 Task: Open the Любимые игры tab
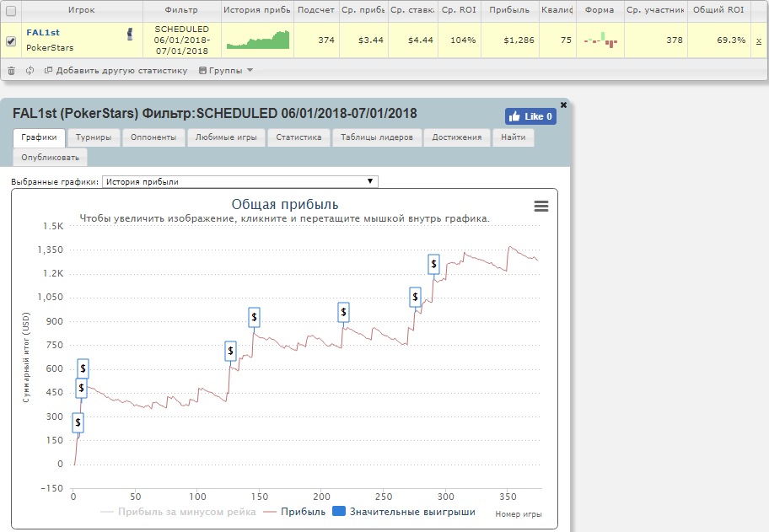[226, 137]
